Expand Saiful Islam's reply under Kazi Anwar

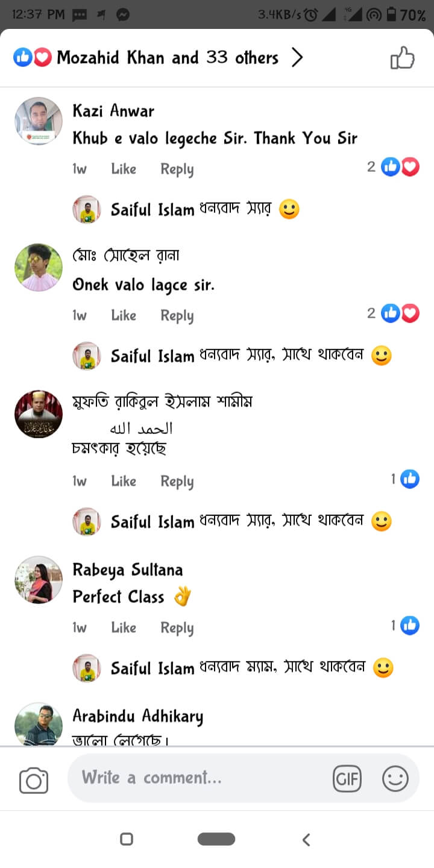[187, 210]
